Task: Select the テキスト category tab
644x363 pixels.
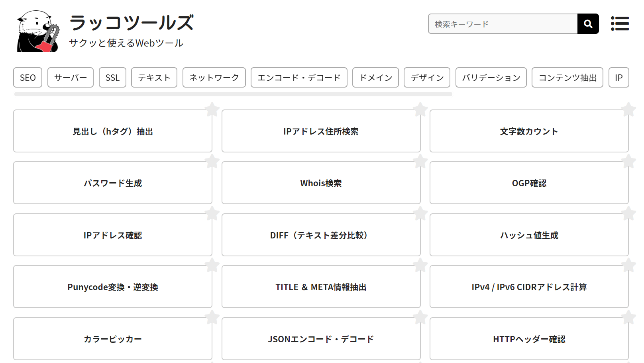Action: [x=154, y=78]
